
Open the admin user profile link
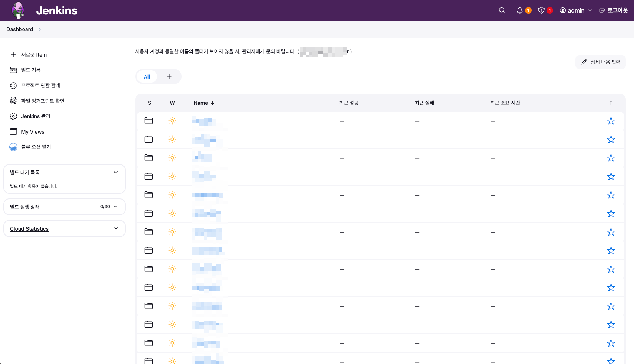point(572,10)
